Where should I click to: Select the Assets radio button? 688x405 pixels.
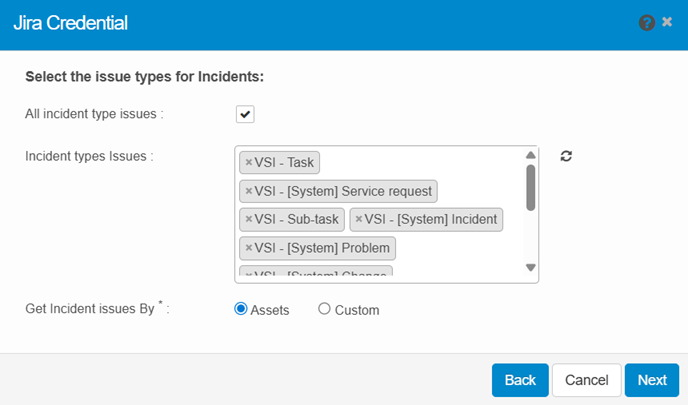pos(241,309)
